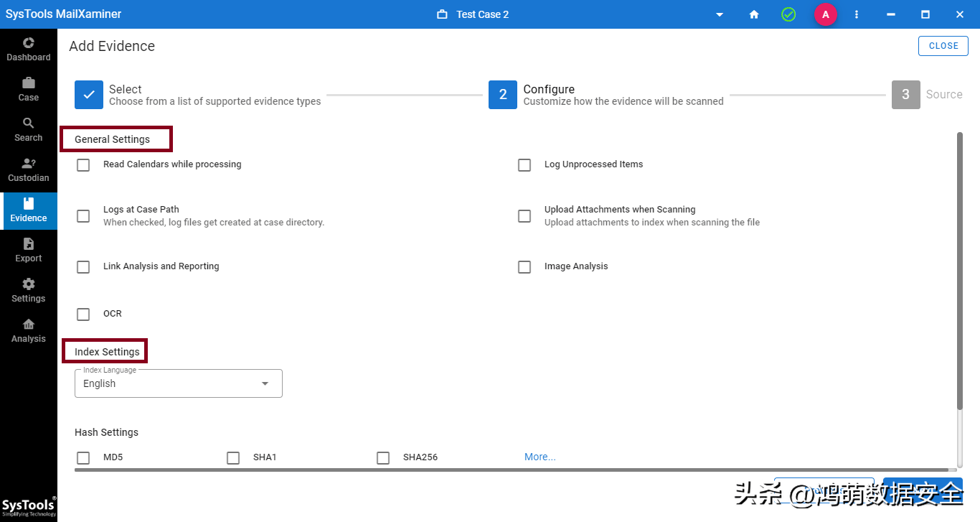Click the SysTools logo in sidebar
The width and height of the screenshot is (980, 522).
(29, 506)
